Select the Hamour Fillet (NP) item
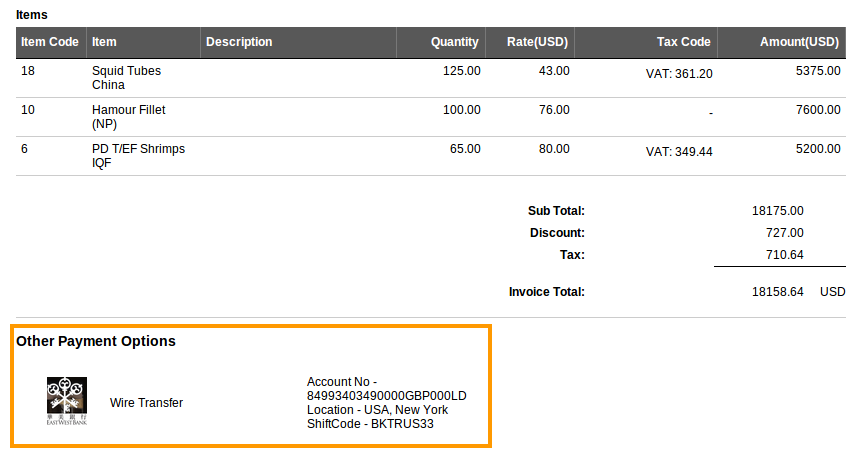This screenshot has width=858, height=464. 128,117
